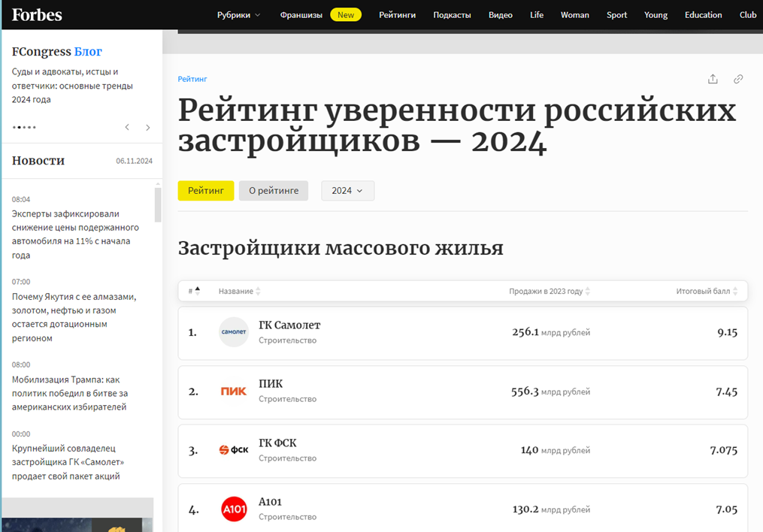This screenshot has height=532, width=763.
Task: Click the A101 red circle logo
Action: (x=234, y=509)
